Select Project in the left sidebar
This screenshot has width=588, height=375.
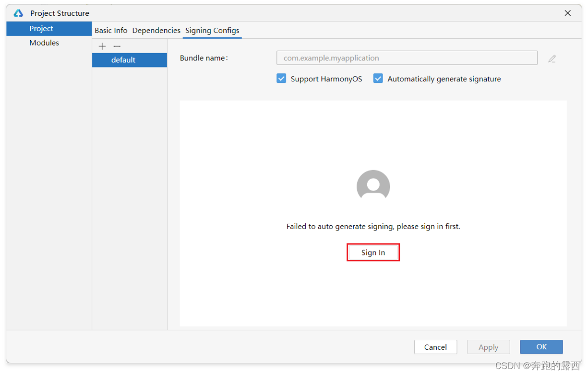click(49, 28)
